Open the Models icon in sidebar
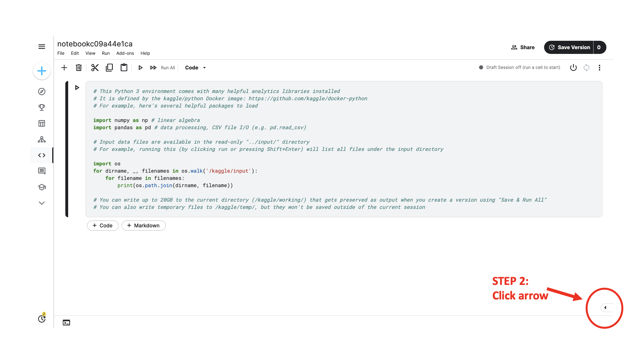This screenshot has width=644, height=362. click(42, 139)
